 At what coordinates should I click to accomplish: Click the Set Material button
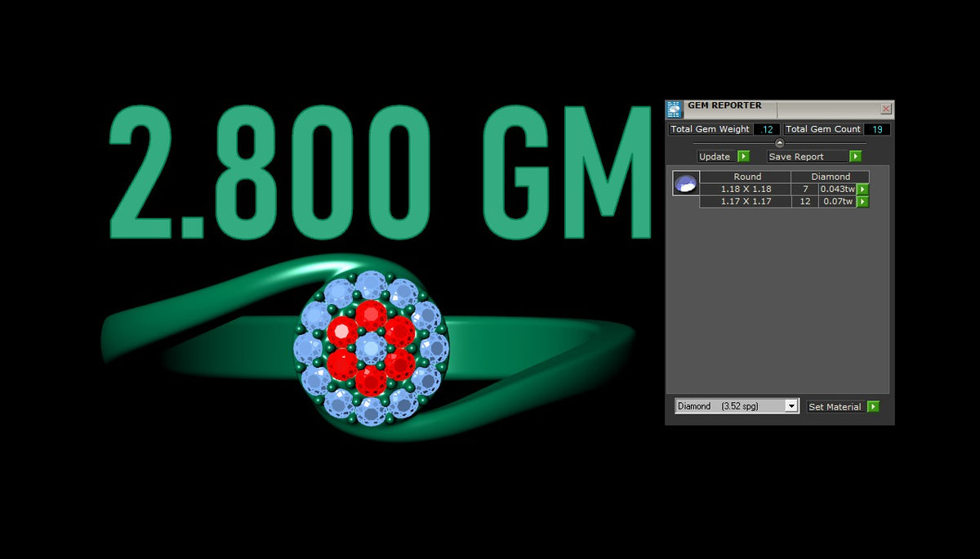point(837,406)
